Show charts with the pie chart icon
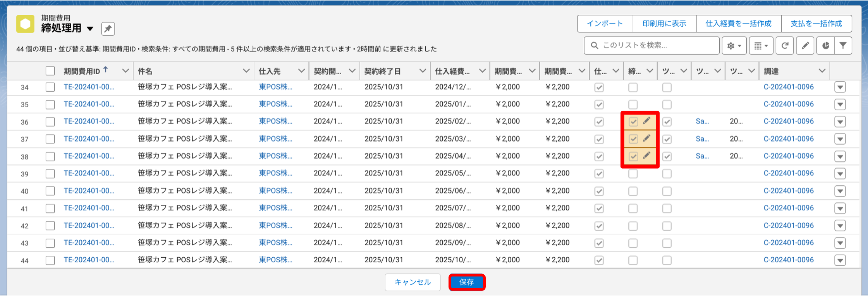Image resolution: width=868 pixels, height=296 pixels. pyautogui.click(x=825, y=46)
